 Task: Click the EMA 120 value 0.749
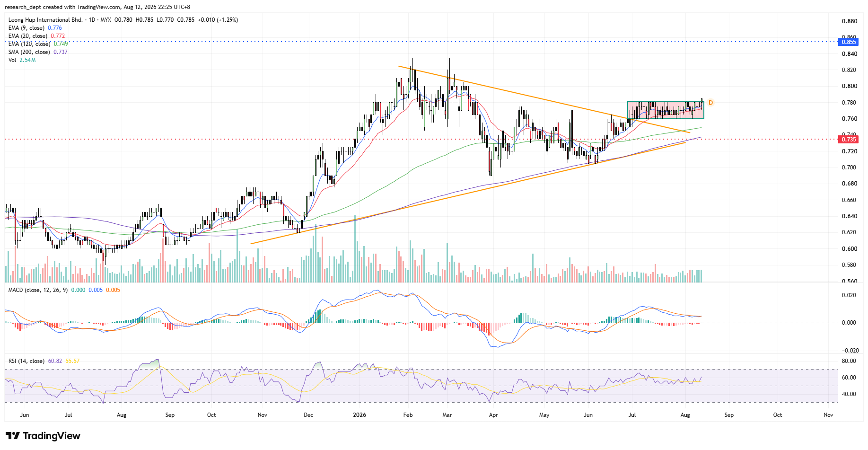(x=61, y=44)
